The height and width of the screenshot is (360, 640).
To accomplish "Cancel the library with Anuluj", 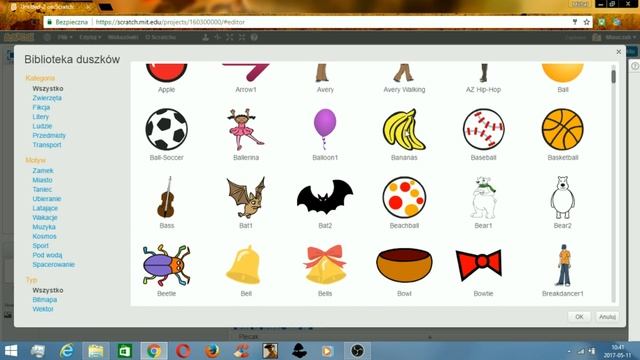I will (607, 317).
